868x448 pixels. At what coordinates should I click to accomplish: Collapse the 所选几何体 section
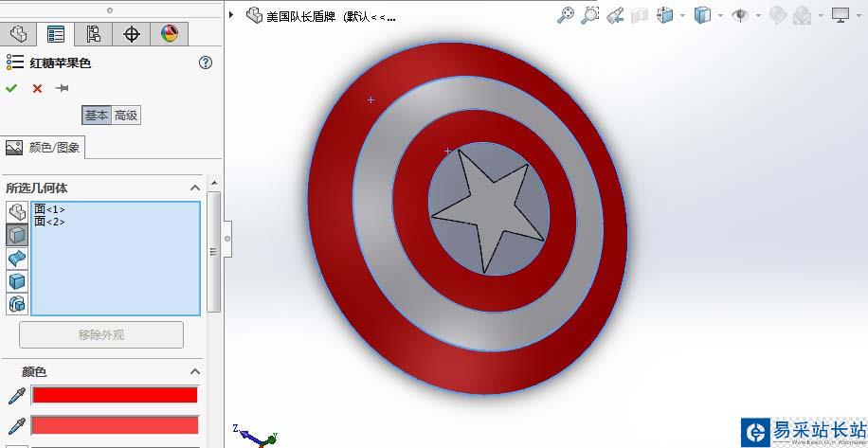pyautogui.click(x=195, y=188)
